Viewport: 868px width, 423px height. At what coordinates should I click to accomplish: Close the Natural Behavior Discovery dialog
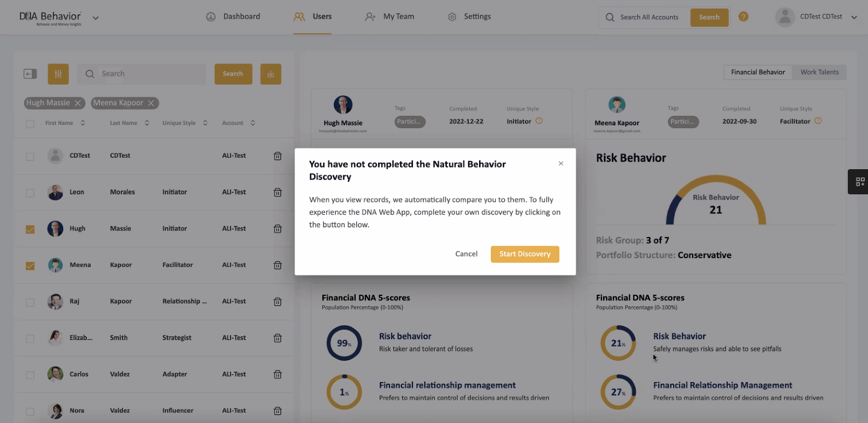click(561, 163)
